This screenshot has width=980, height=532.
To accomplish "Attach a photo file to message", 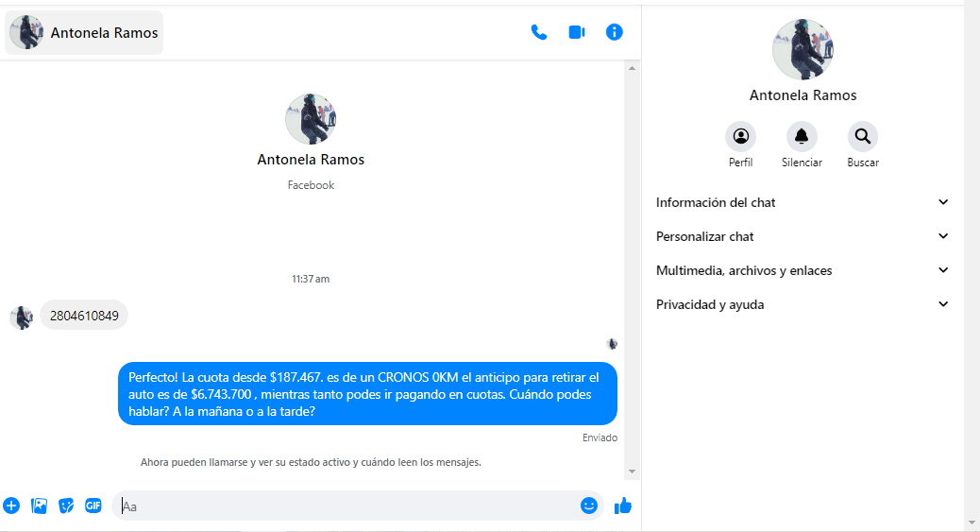I will point(39,506).
